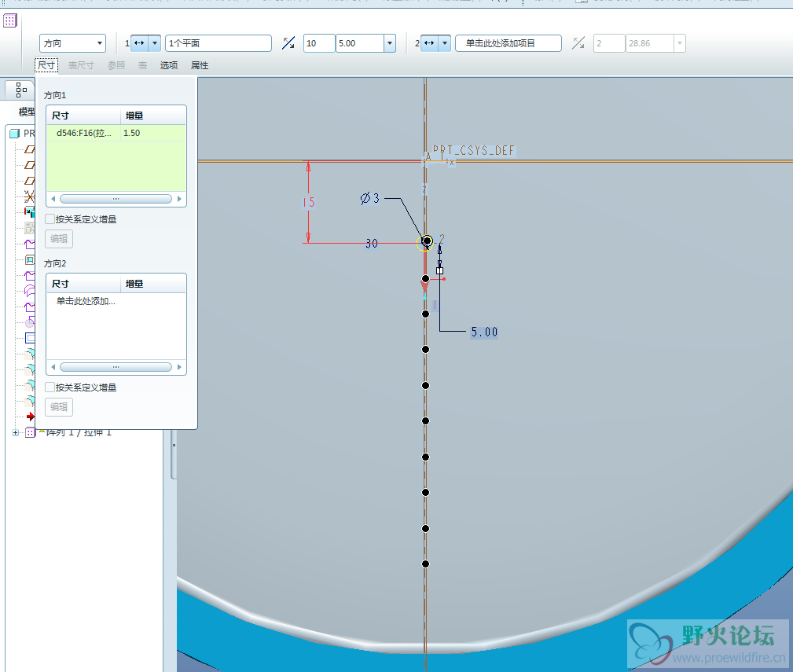Select the part icon at the model tree root

[15, 134]
